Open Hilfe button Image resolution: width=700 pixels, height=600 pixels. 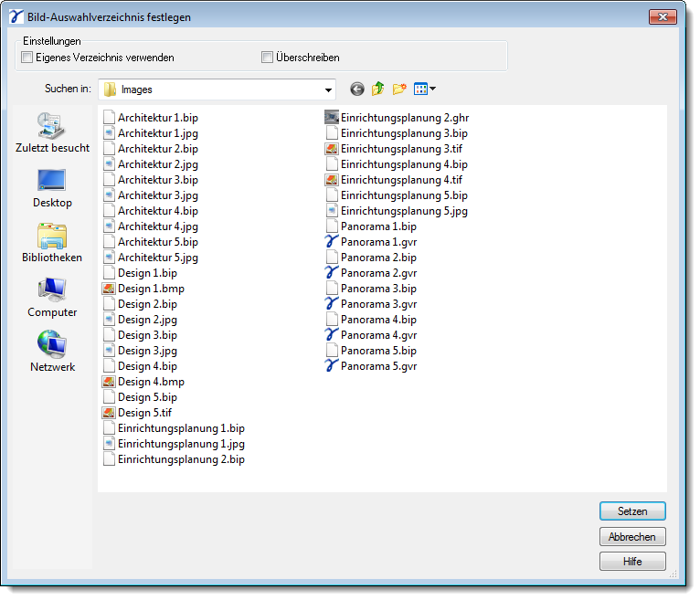pos(632,562)
